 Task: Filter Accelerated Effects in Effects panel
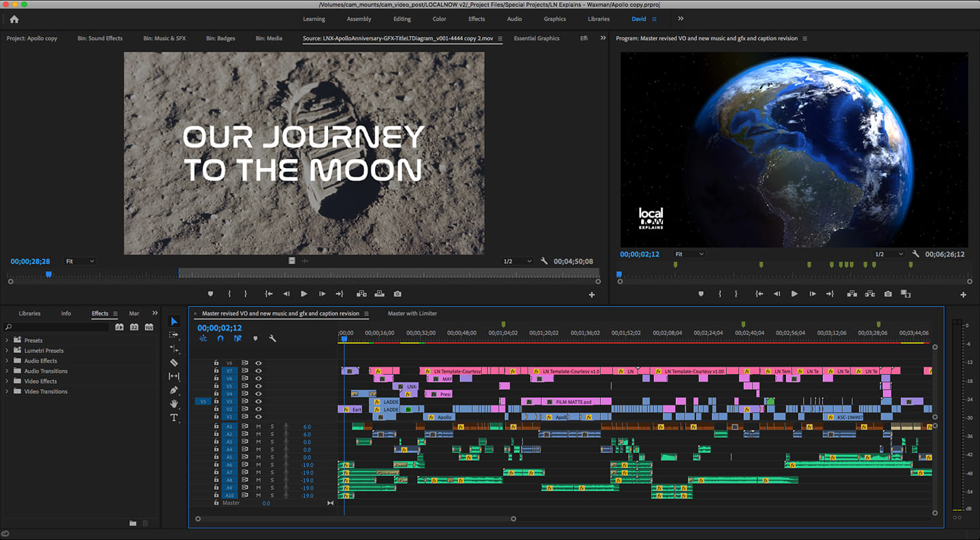point(119,327)
